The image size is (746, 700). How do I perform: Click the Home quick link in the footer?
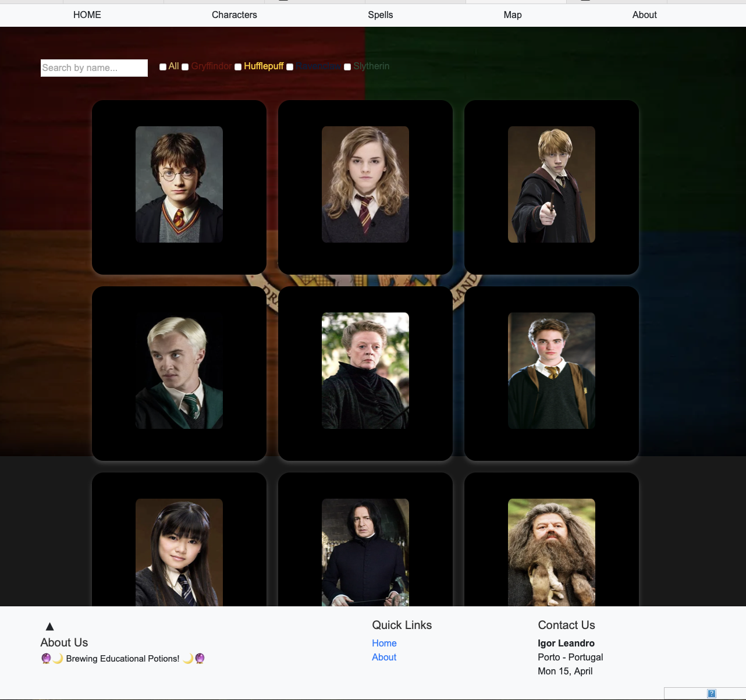(x=384, y=643)
